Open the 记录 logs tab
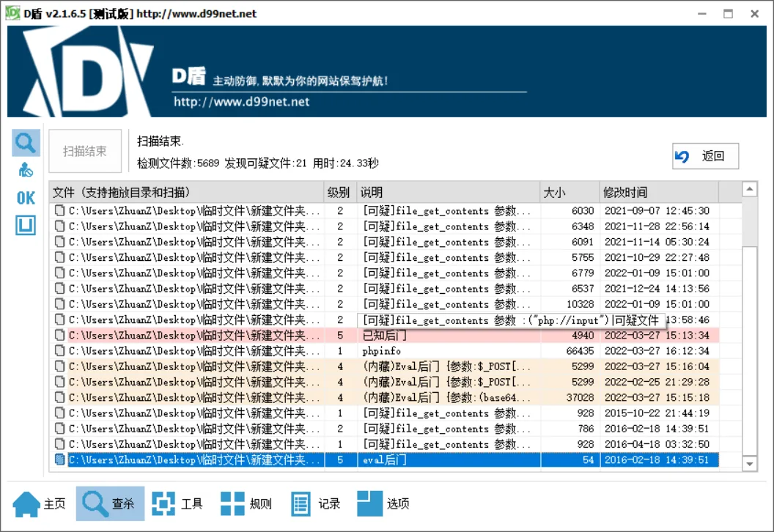 [316, 503]
